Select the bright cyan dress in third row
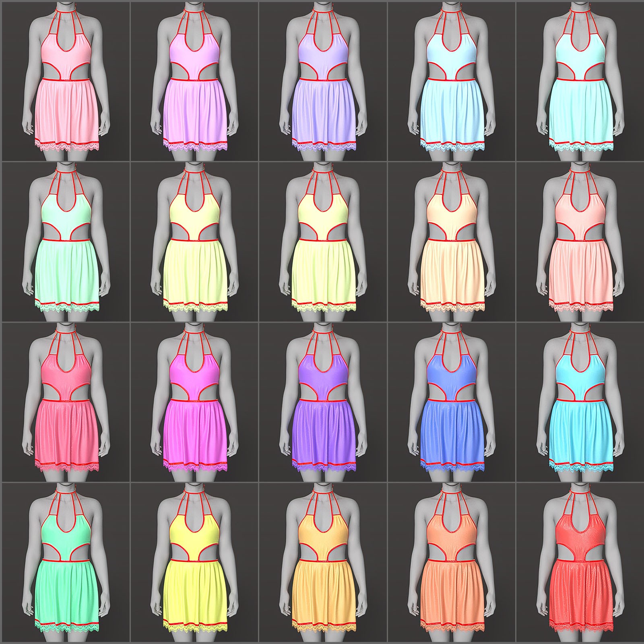The height and width of the screenshot is (644, 644). coord(580,402)
